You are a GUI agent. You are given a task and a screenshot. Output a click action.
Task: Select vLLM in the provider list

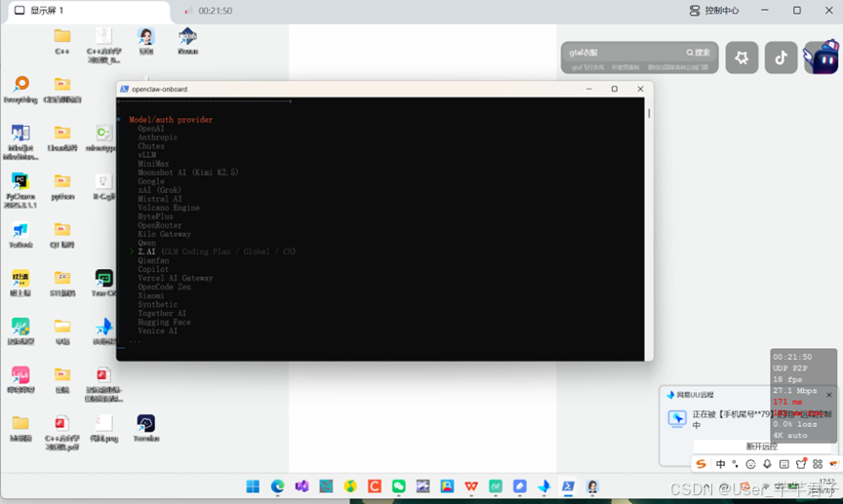(x=146, y=155)
